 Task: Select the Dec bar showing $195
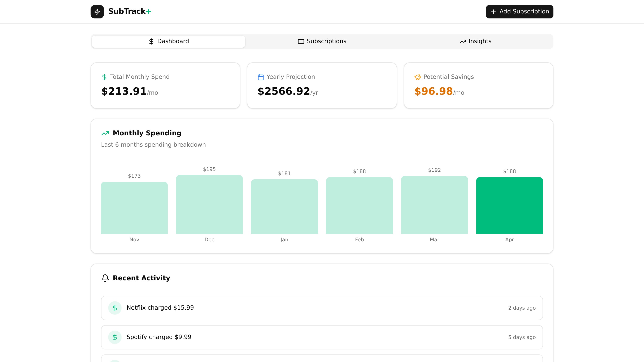209,204
